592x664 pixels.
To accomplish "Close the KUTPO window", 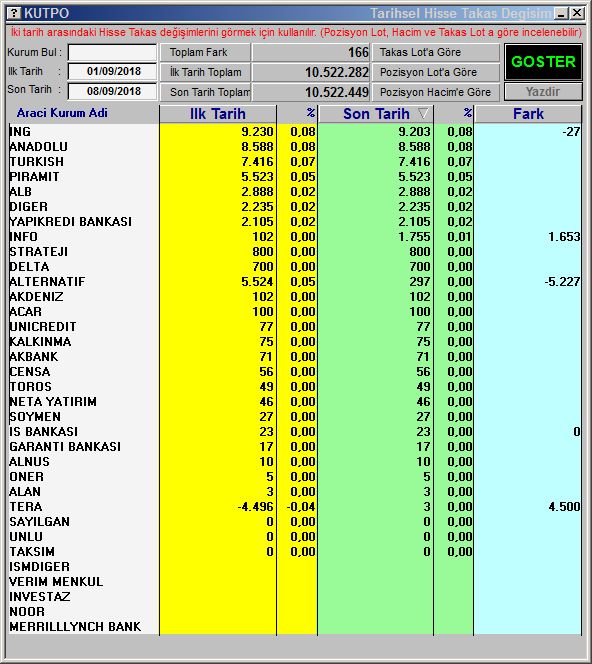I will point(576,14).
